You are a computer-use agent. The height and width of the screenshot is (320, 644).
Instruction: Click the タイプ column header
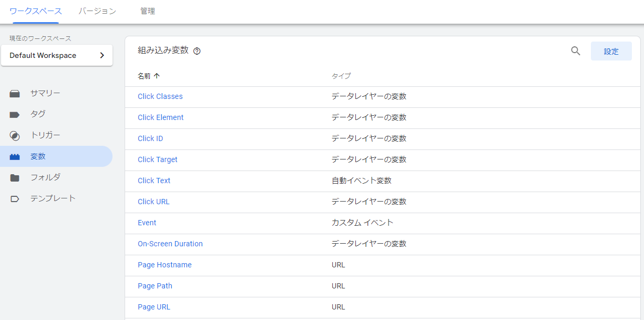(x=341, y=76)
